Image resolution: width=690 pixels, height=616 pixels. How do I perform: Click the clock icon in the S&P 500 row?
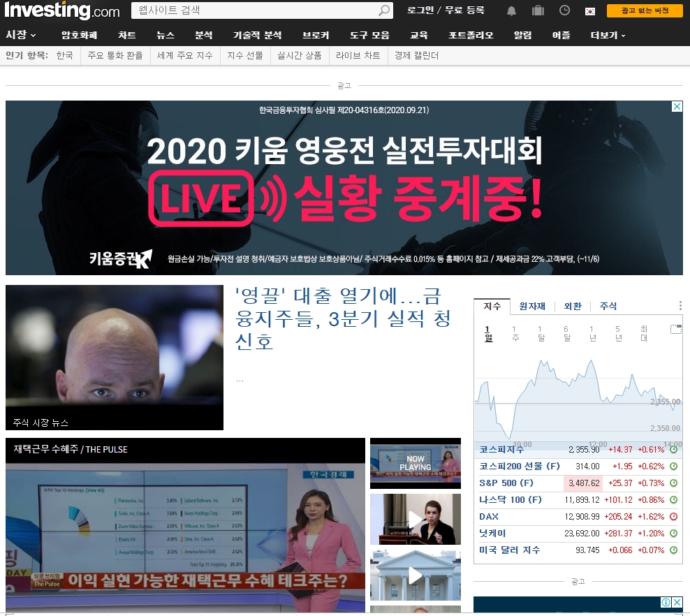coord(673,483)
